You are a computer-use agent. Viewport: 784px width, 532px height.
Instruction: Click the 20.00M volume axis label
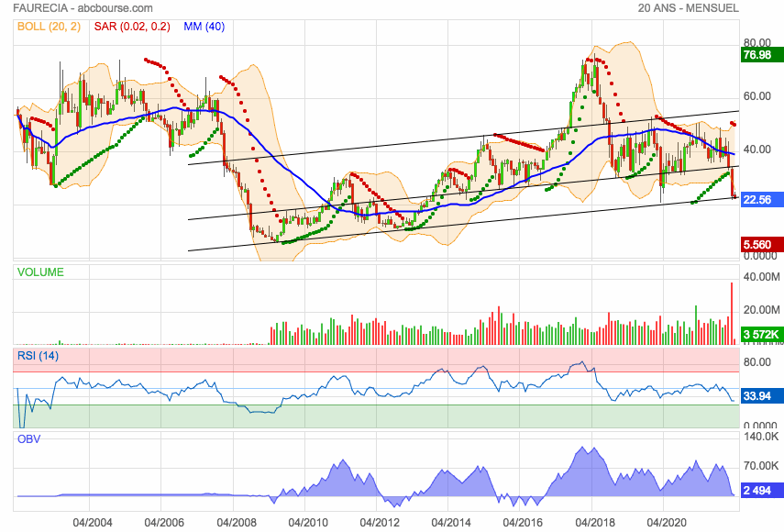(x=761, y=310)
